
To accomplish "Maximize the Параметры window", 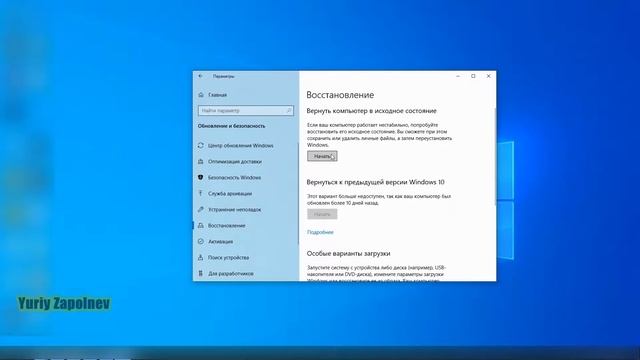I will click(473, 76).
